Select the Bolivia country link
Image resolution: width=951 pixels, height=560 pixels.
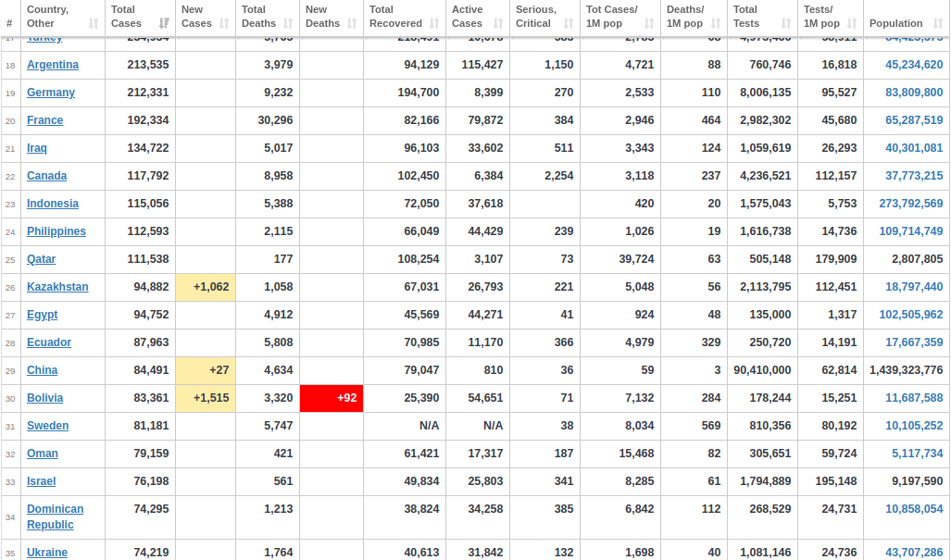coord(44,398)
